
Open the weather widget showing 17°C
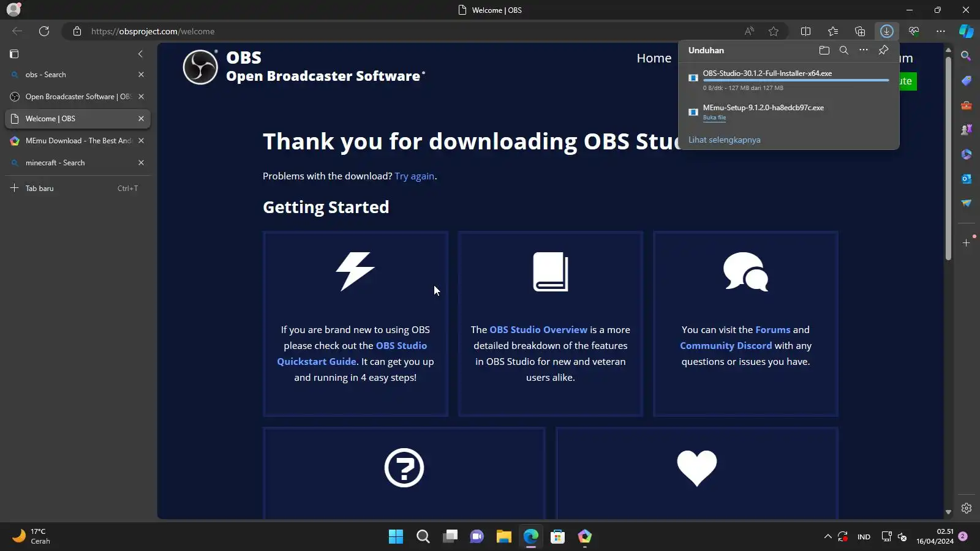pos(32,536)
